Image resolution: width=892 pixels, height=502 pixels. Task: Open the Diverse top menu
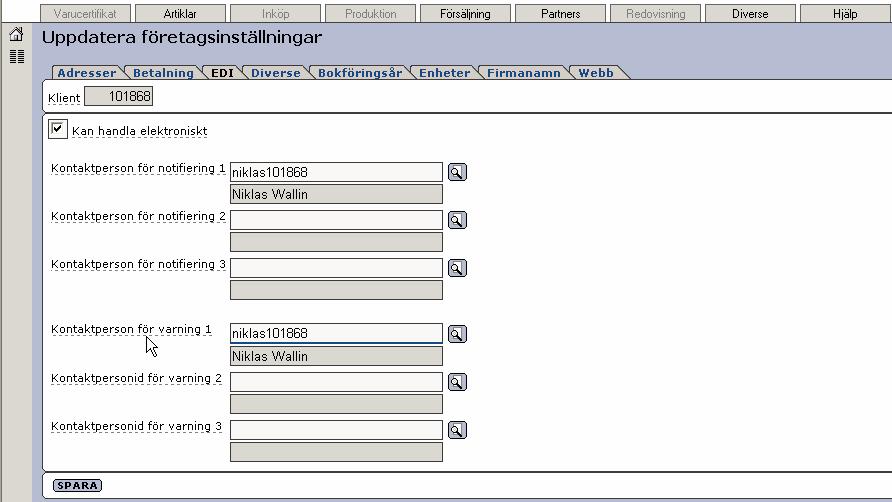tap(750, 14)
